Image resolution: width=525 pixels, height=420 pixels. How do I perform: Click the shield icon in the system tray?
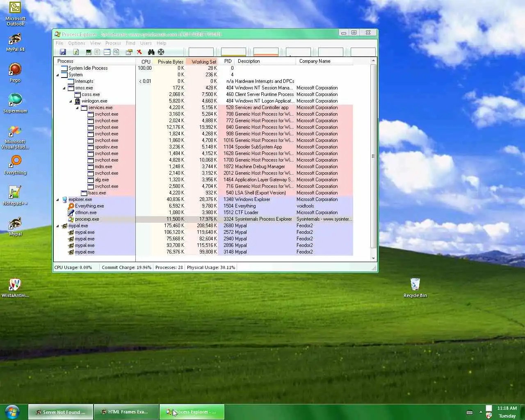(x=488, y=415)
